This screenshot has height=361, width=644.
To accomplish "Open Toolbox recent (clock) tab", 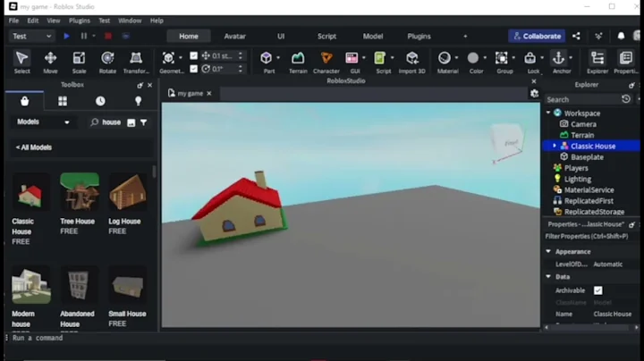I will coord(100,101).
